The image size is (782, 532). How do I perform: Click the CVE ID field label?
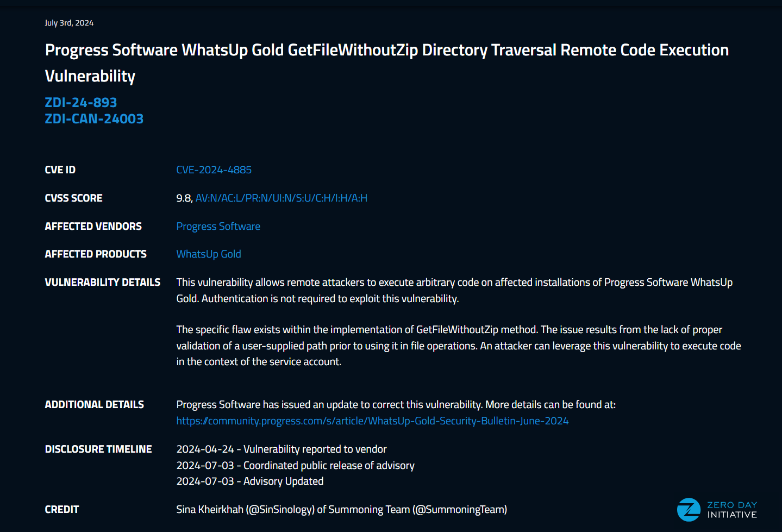coord(60,170)
